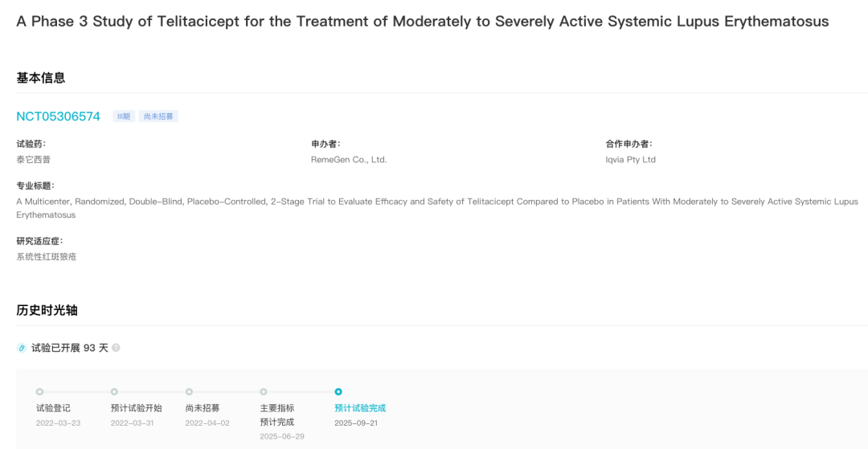
Task: Click the sponsor RemeGen Co., Ltd.
Action: point(349,160)
